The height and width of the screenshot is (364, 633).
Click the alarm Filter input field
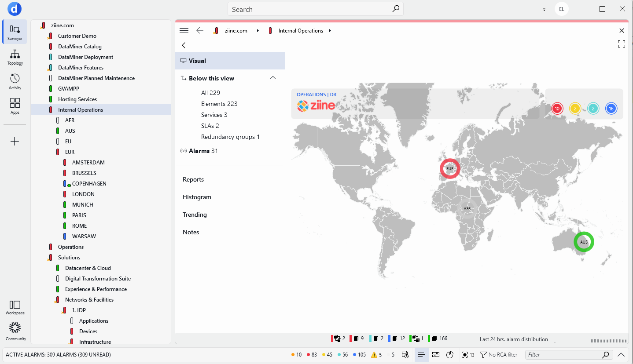click(x=563, y=355)
